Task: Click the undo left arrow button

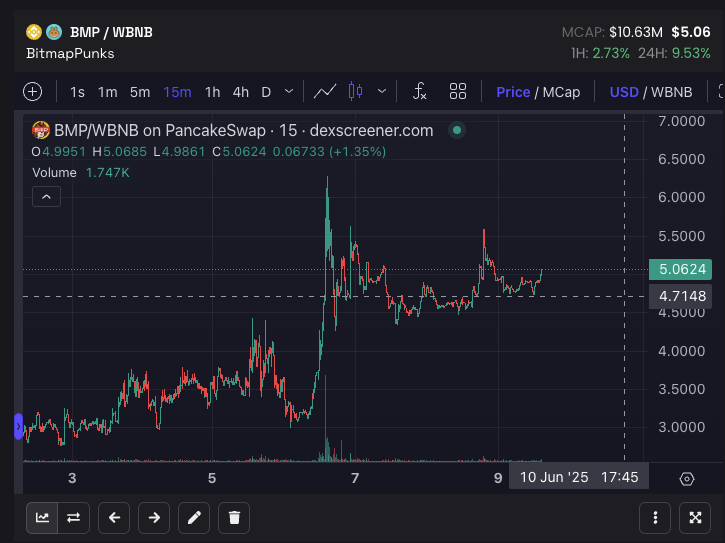Action: point(114,518)
